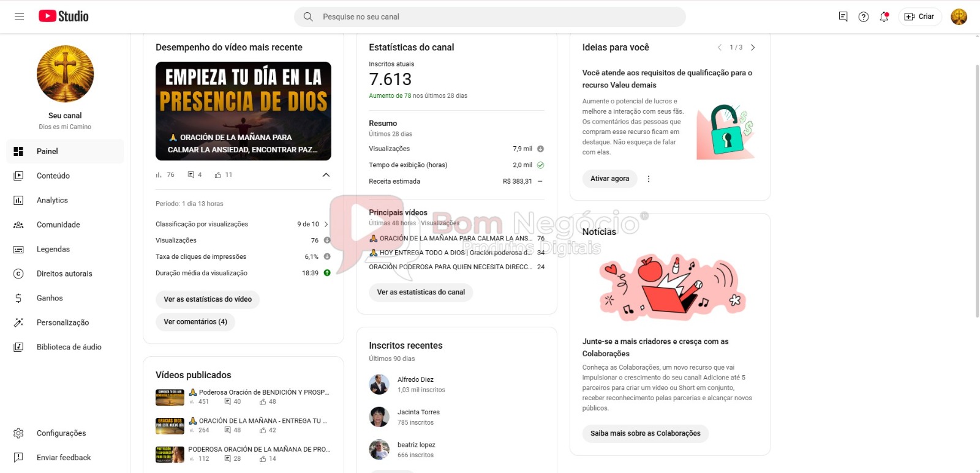Viewport: 980px width, 473px height.
Task: Open the hamburger navigation menu
Action: pyautogui.click(x=19, y=17)
